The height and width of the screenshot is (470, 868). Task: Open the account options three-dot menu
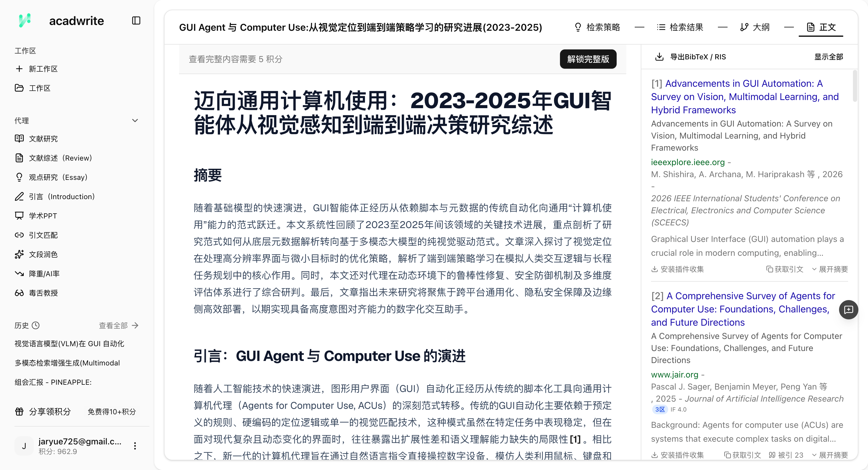[135, 446]
